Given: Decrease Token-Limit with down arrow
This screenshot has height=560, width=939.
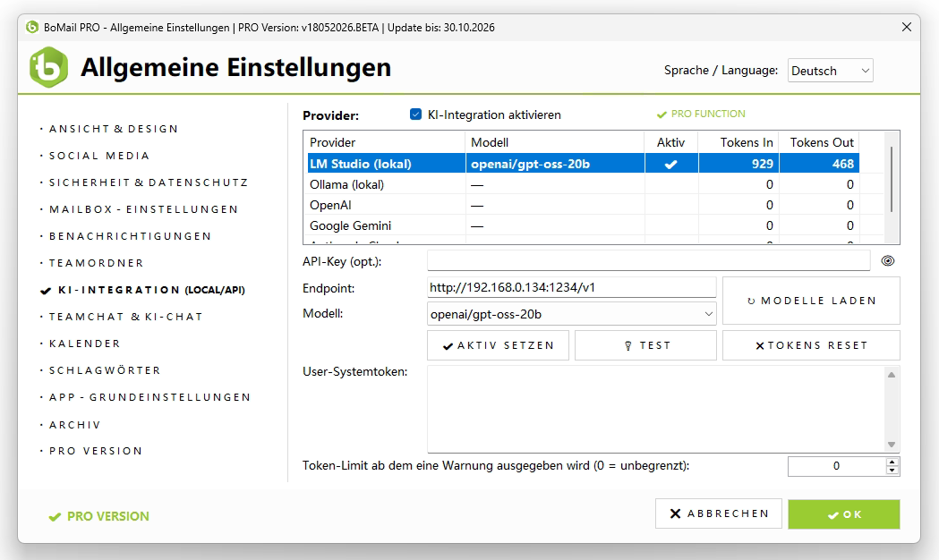Looking at the screenshot, I should pyautogui.click(x=892, y=471).
